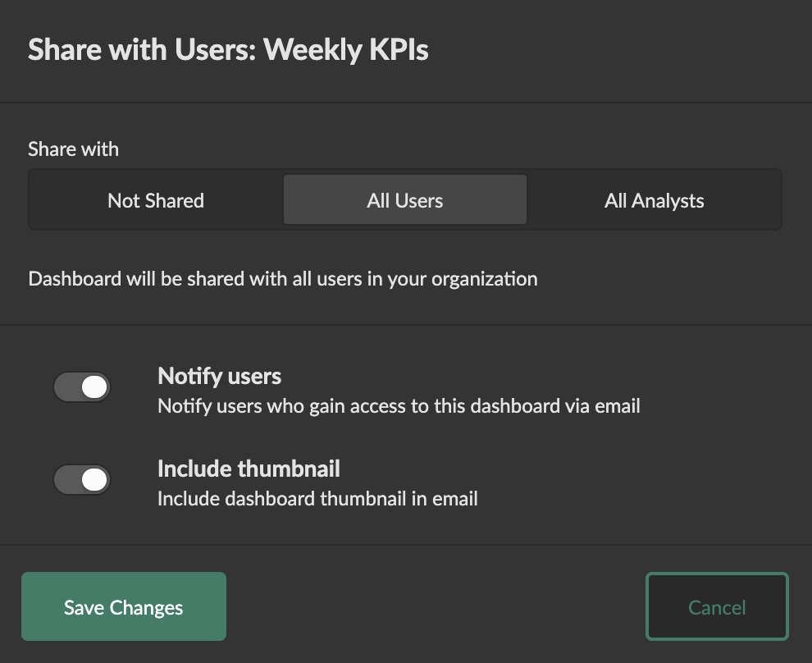Click the organization sharing status message

(283, 279)
